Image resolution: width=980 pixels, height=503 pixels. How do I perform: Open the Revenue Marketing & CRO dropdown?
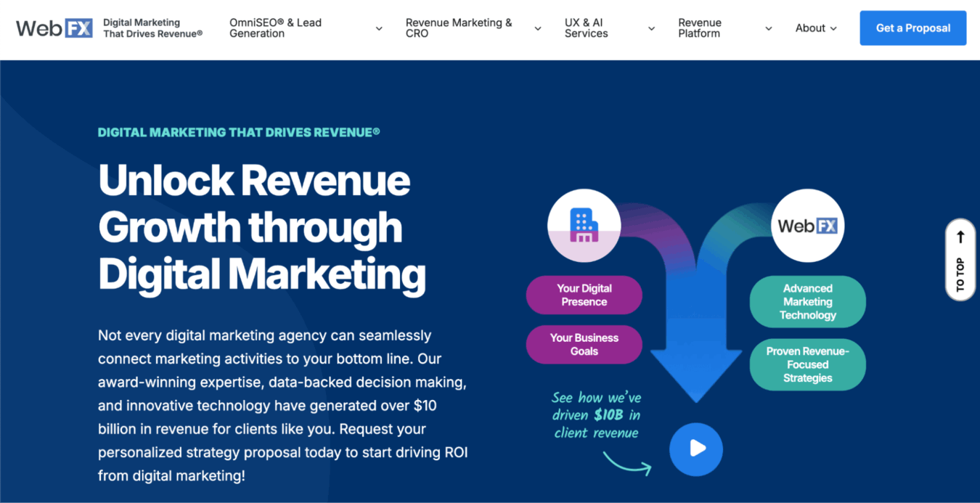tap(537, 28)
